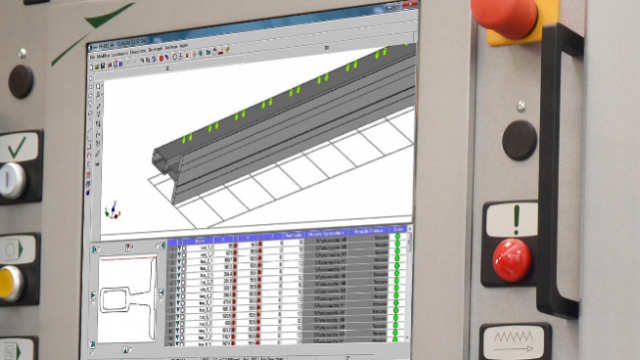Click the yellow button on left panel
Viewport: 640px width, 360px height.
pyautogui.click(x=9, y=283)
